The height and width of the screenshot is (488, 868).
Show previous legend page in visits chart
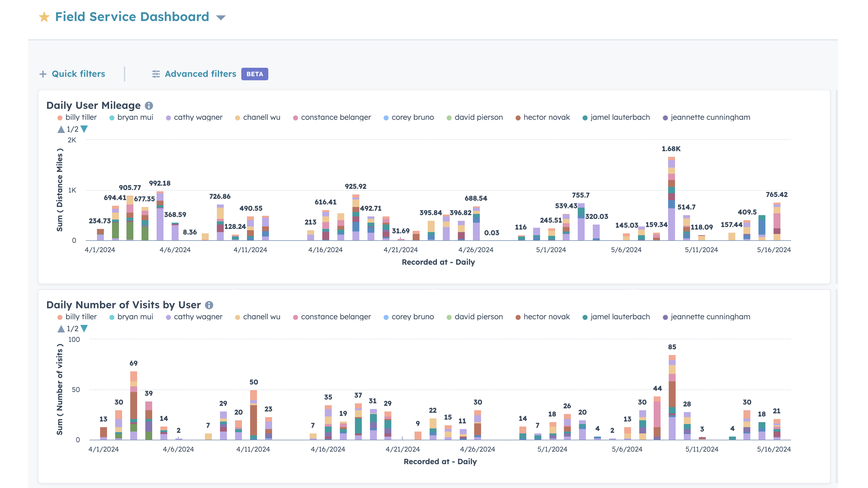pyautogui.click(x=61, y=328)
